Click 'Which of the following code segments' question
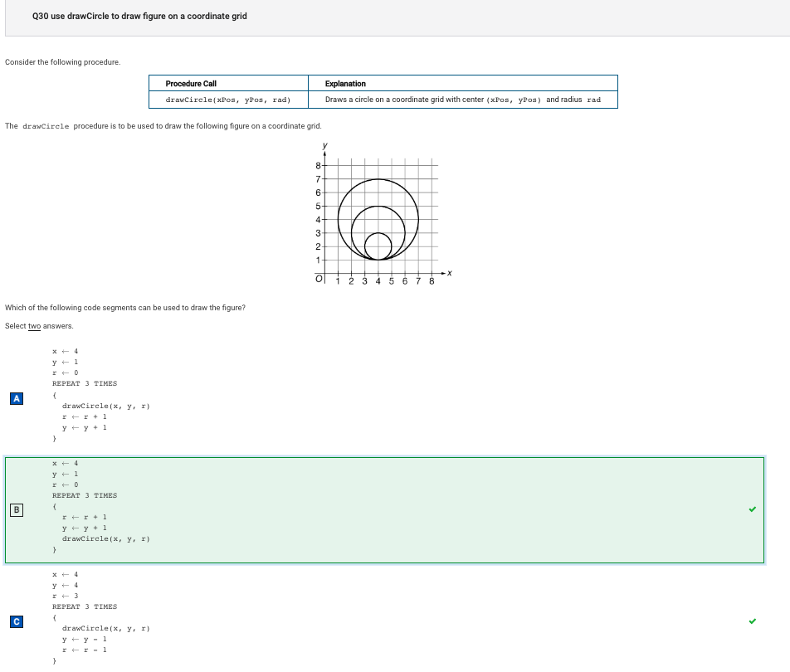Screen dimensions: 790x672 (125, 308)
